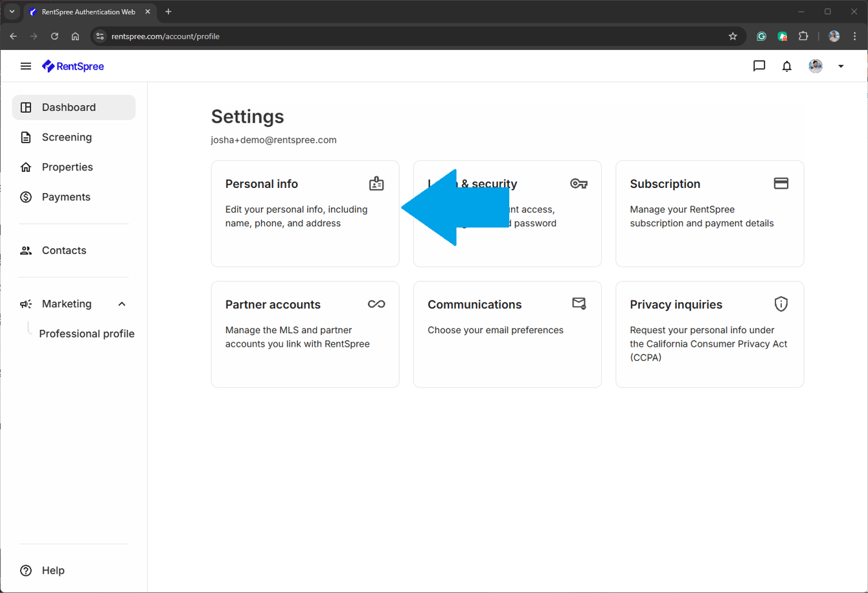Click the Login & security key icon
This screenshot has width=868, height=593.
click(578, 184)
